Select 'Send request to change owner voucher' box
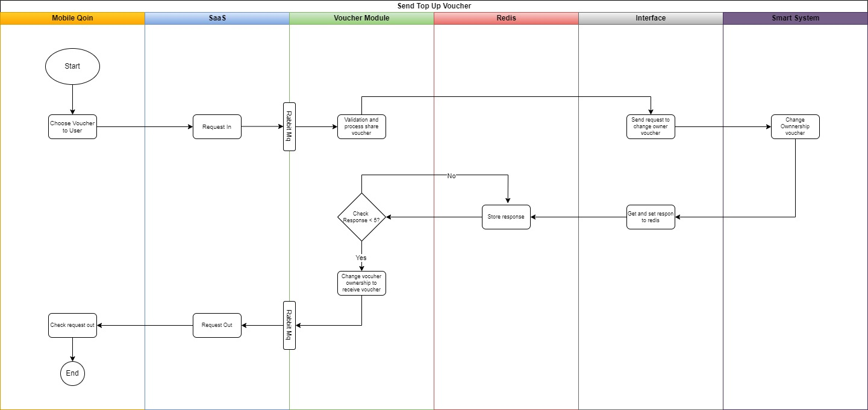 point(651,126)
